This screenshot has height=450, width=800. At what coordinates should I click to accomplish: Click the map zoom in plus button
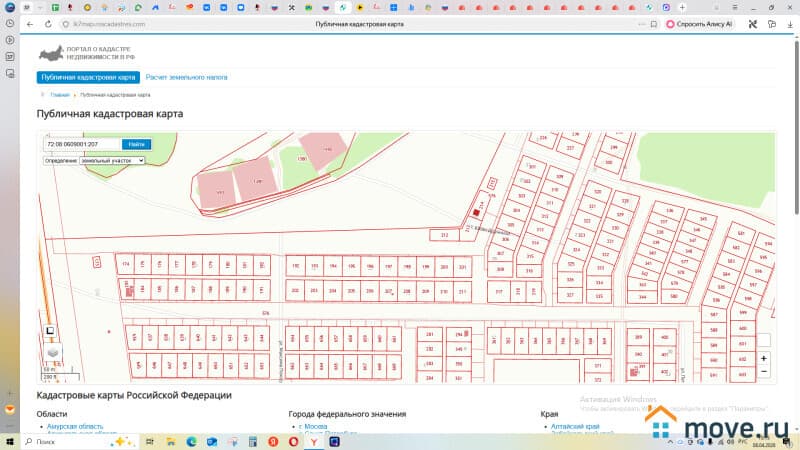pos(764,358)
